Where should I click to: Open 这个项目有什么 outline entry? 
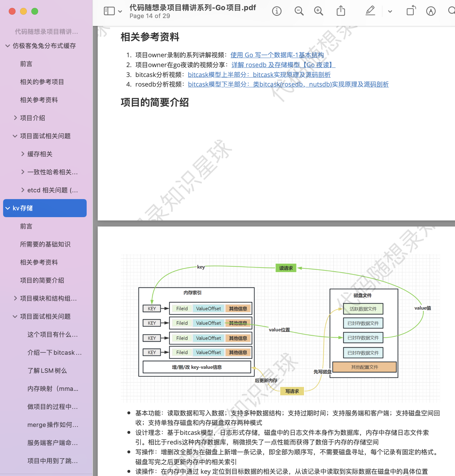pyautogui.click(x=53, y=334)
